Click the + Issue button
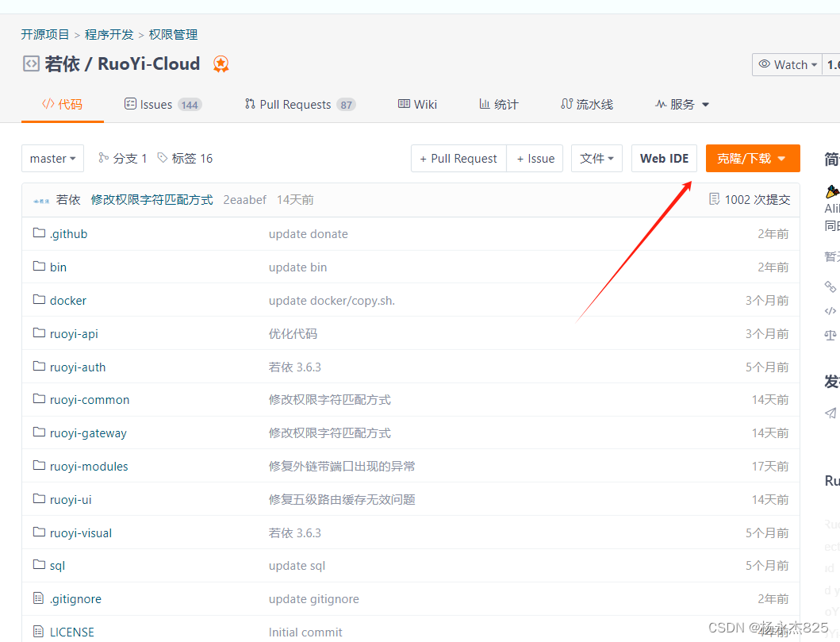840x642 pixels. pyautogui.click(x=535, y=158)
